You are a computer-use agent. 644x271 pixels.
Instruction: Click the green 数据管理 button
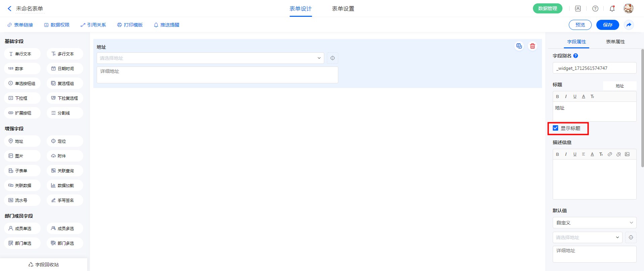(547, 9)
